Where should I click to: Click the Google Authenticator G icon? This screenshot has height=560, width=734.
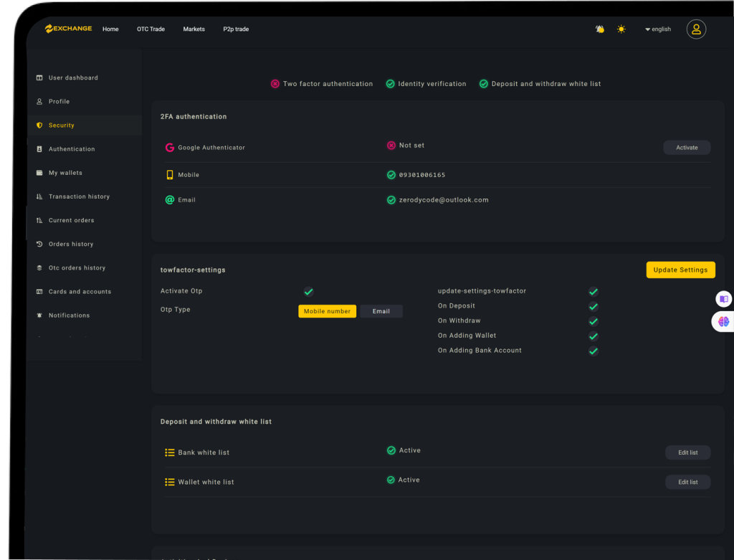(170, 148)
